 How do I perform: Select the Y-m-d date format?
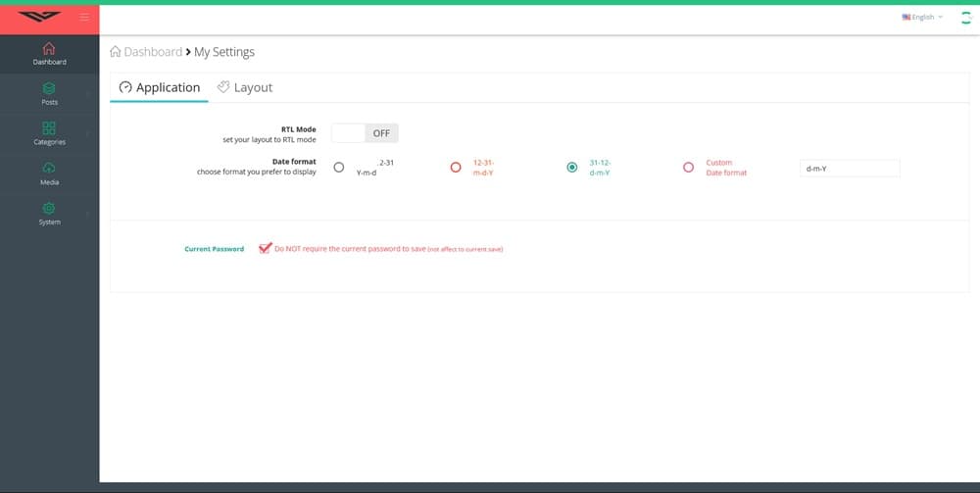[x=339, y=168]
